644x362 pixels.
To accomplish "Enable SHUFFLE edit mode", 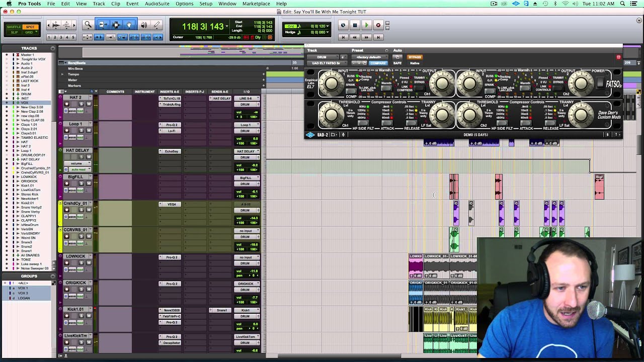I will click(x=14, y=27).
